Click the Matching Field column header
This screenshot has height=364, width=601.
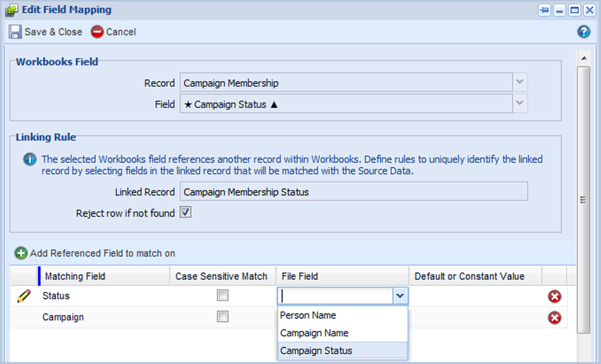pos(104,276)
